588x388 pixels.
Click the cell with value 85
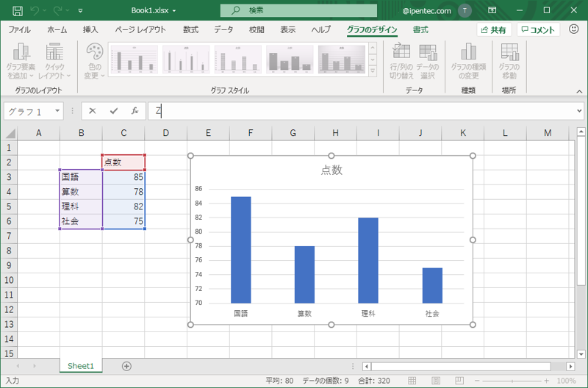(123, 177)
